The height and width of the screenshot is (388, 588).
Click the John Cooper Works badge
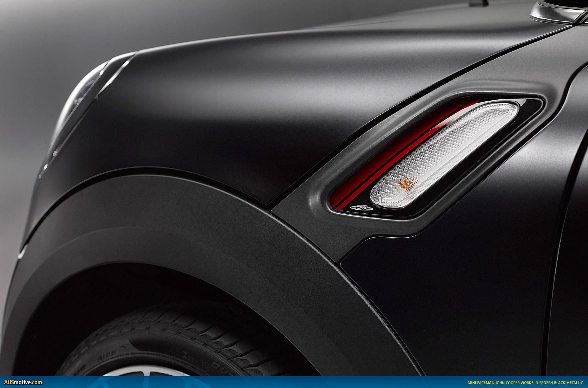(x=361, y=208)
